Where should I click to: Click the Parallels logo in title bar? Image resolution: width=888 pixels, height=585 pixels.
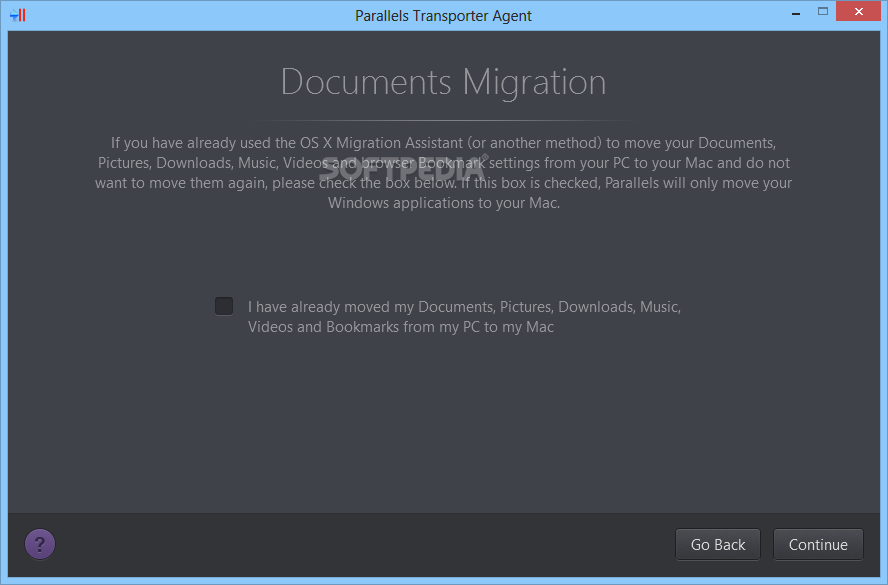18,15
